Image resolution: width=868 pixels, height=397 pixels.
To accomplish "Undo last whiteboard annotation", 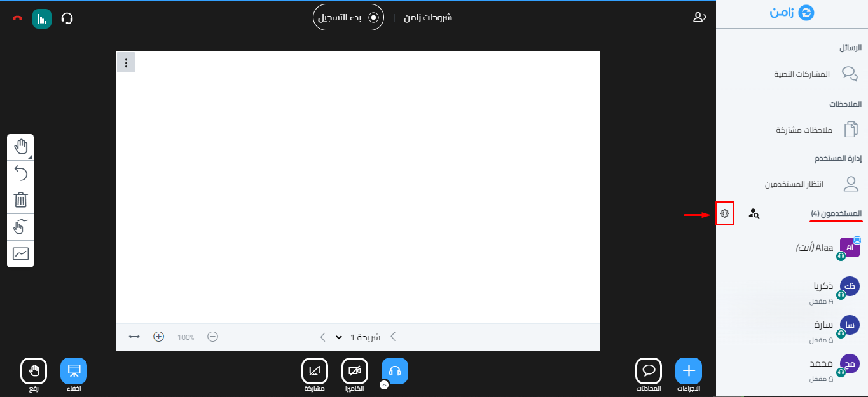I will click(20, 174).
